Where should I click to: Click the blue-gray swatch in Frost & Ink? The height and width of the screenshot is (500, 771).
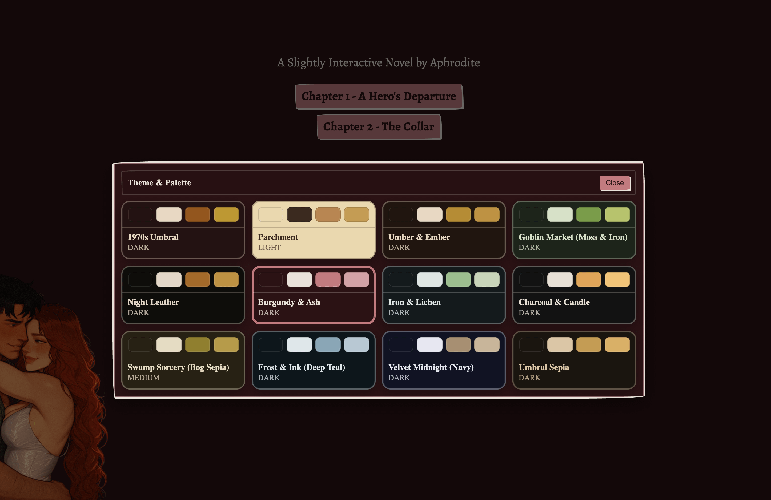pyautogui.click(x=328, y=345)
